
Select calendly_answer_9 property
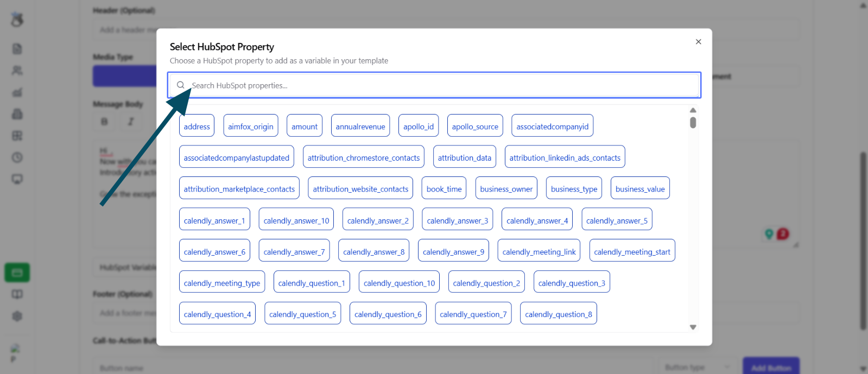(453, 251)
